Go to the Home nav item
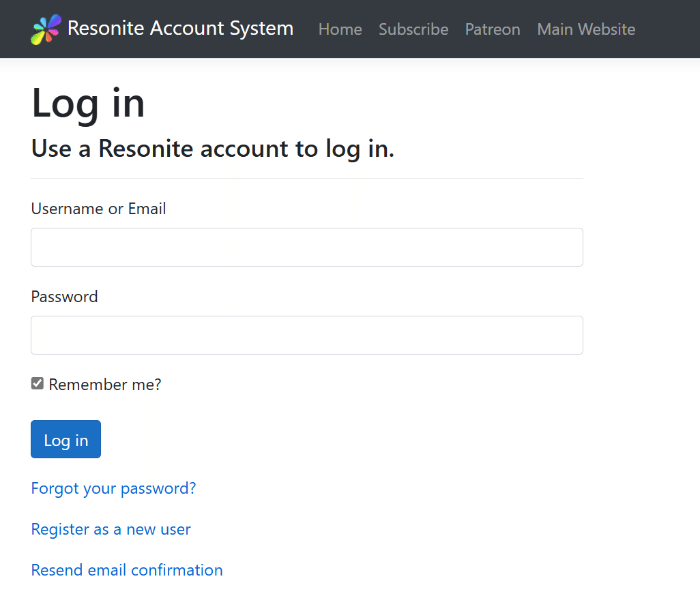Image resolution: width=700 pixels, height=611 pixels. tap(340, 29)
